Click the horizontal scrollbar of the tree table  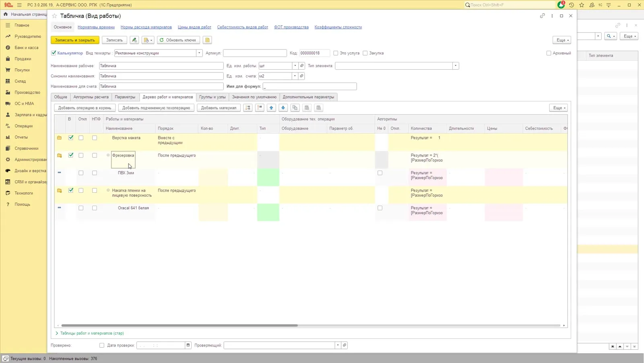coord(180,325)
